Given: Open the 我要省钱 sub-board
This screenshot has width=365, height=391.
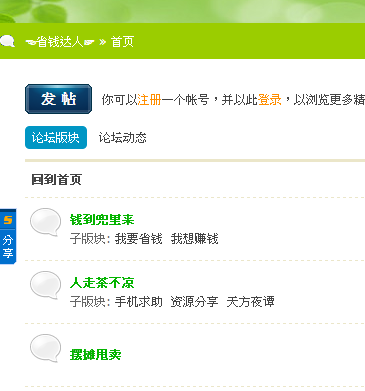Looking at the screenshot, I should pyautogui.click(x=139, y=239).
